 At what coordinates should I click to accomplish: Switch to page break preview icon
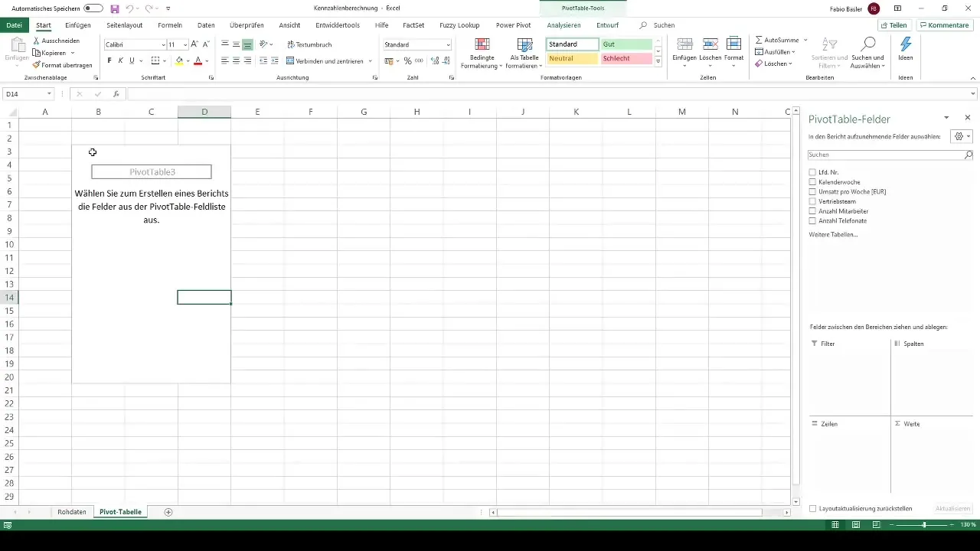877,525
